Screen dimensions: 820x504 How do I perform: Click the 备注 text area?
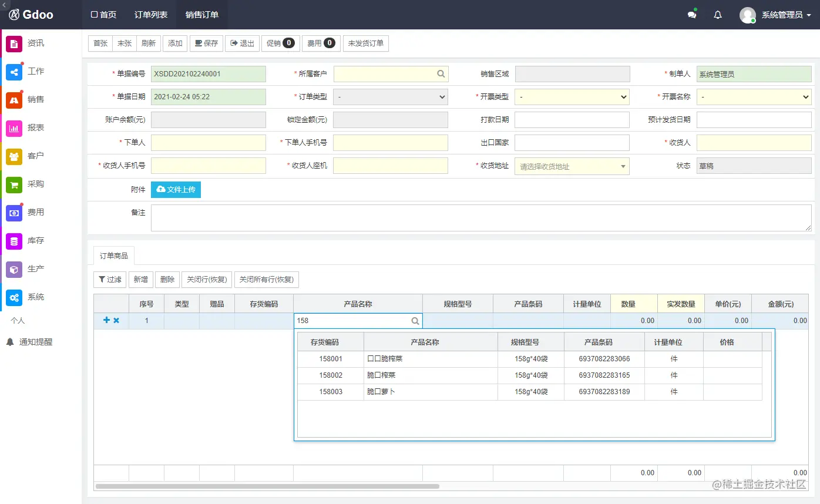[481, 218]
